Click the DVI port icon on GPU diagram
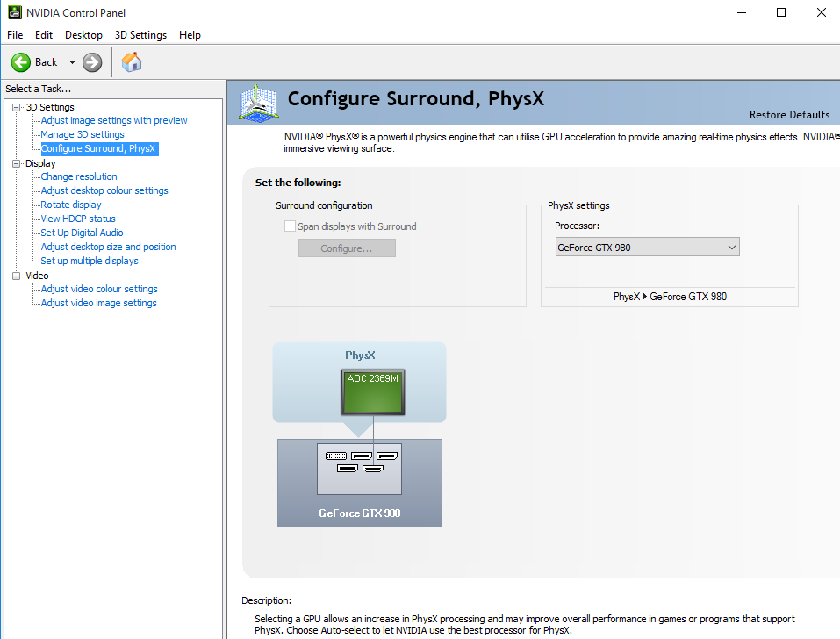Image resolution: width=840 pixels, height=639 pixels. [336, 456]
